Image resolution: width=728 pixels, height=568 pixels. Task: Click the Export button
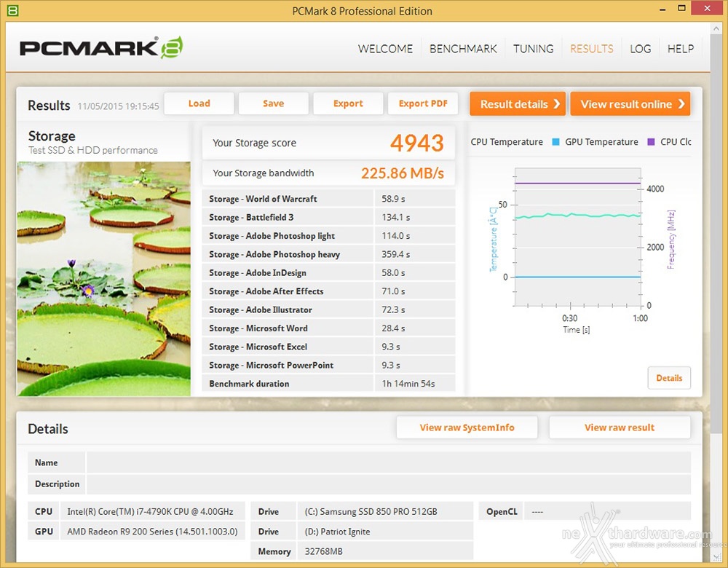(x=348, y=103)
